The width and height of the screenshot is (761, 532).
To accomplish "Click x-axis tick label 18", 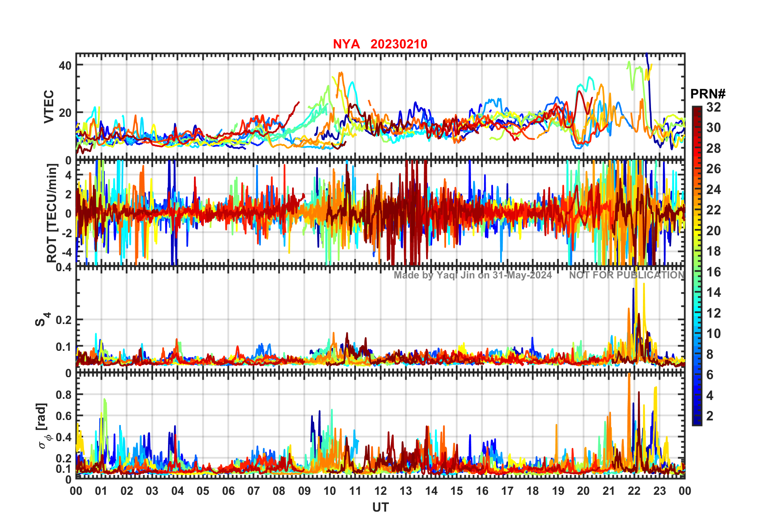I will tap(533, 491).
